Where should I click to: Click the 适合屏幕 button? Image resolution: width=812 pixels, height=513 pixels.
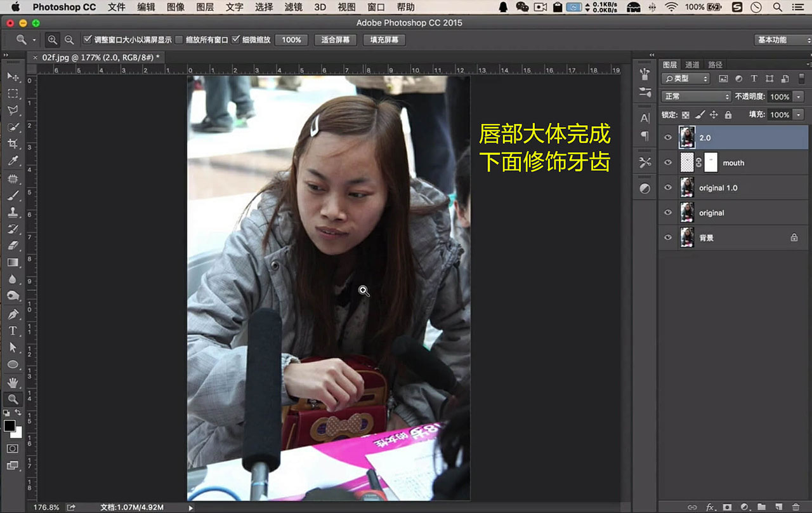(x=335, y=39)
